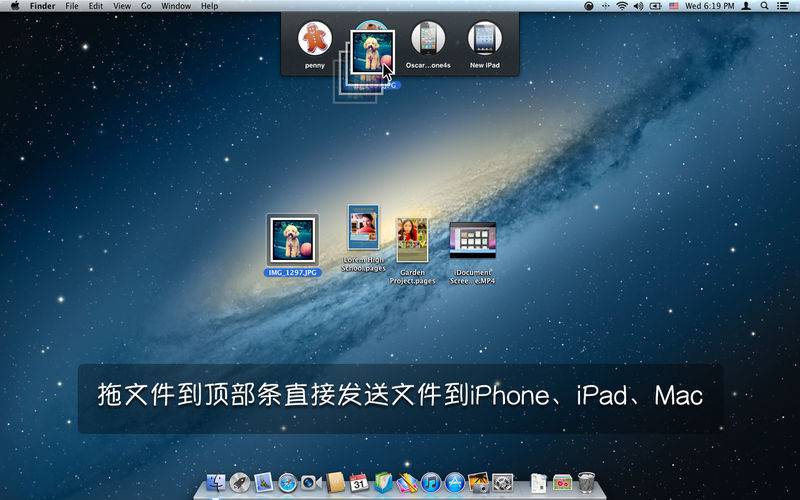Select the Garden Project.pages file

(412, 251)
